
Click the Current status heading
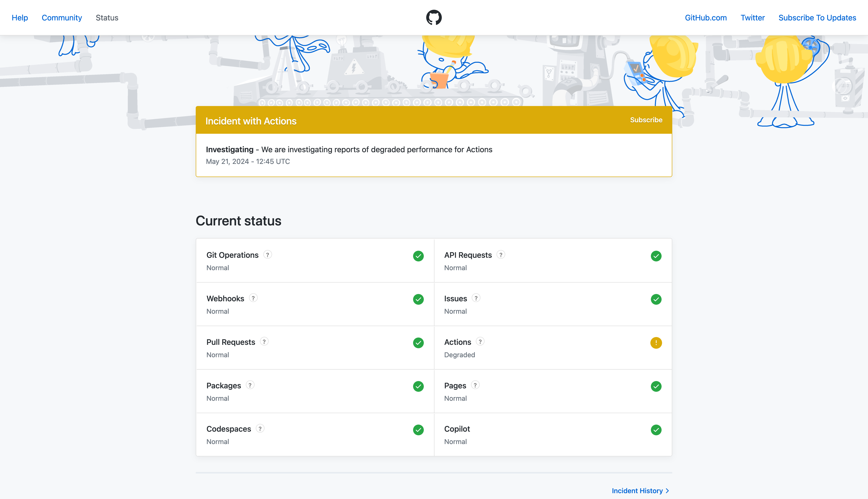[x=238, y=221]
